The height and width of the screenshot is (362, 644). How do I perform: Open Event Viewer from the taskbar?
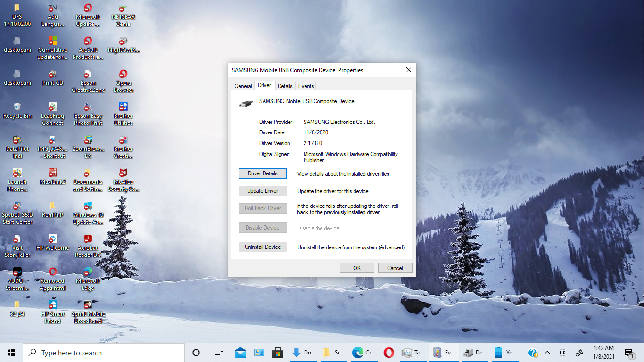click(444, 352)
